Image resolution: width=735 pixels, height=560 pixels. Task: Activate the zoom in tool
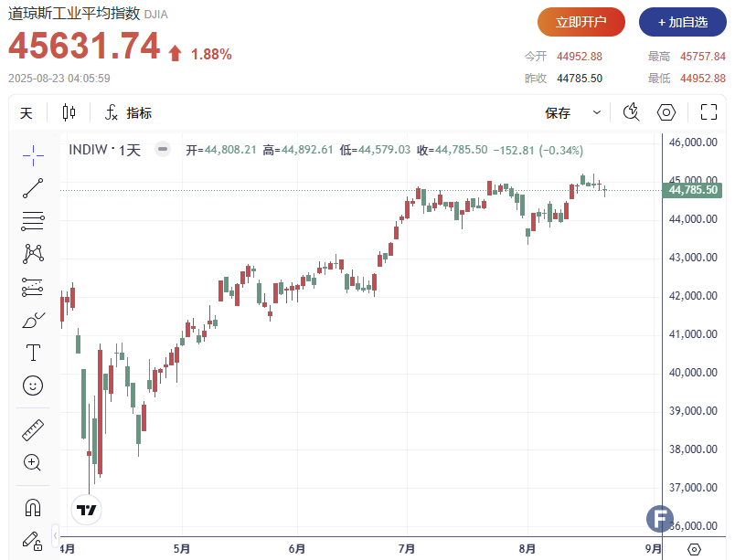tap(33, 462)
